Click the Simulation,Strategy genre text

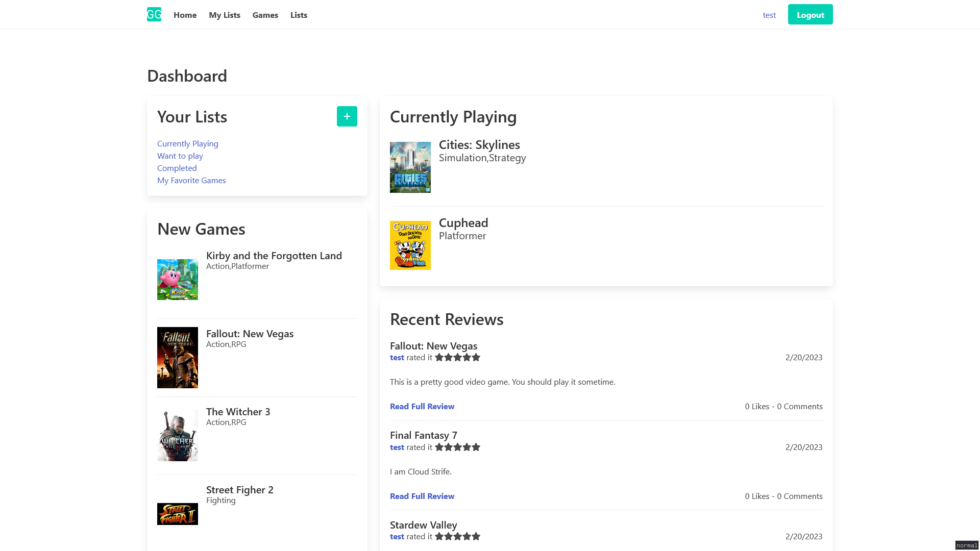point(482,158)
